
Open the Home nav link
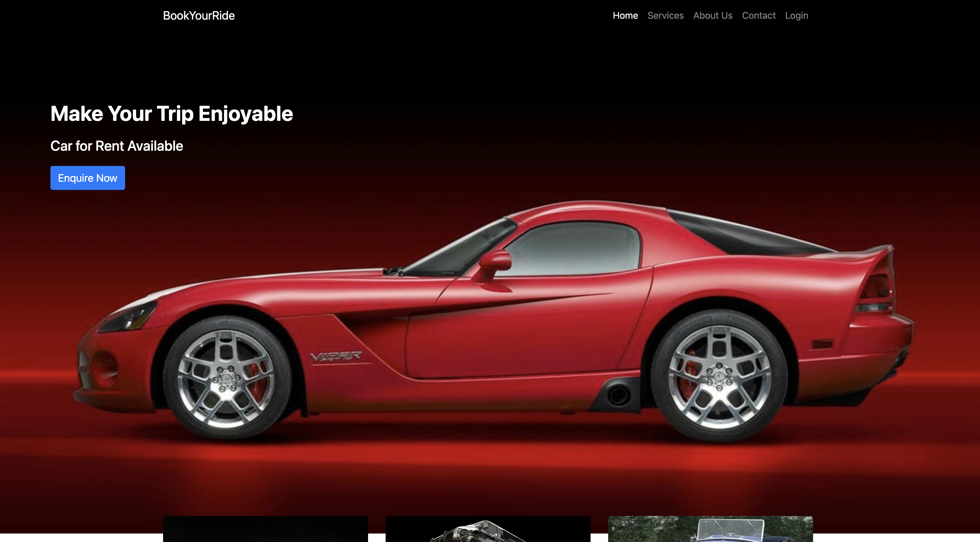pyautogui.click(x=625, y=16)
